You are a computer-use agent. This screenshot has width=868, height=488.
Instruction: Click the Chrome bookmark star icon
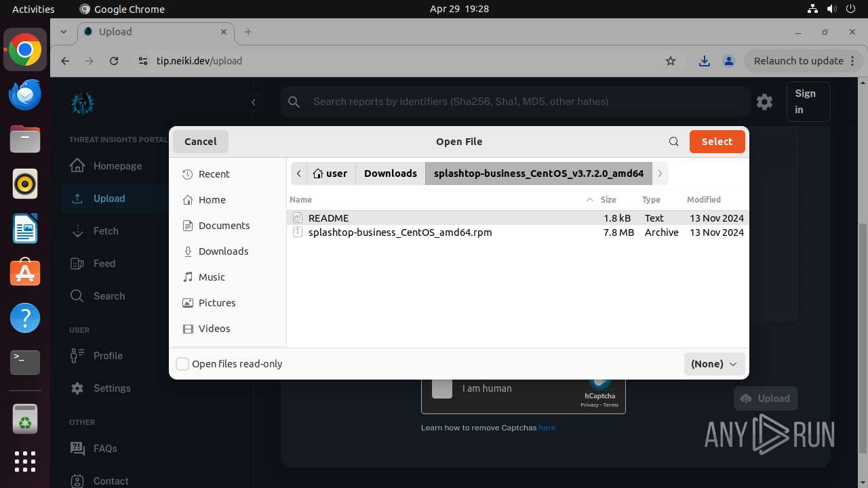pos(671,61)
